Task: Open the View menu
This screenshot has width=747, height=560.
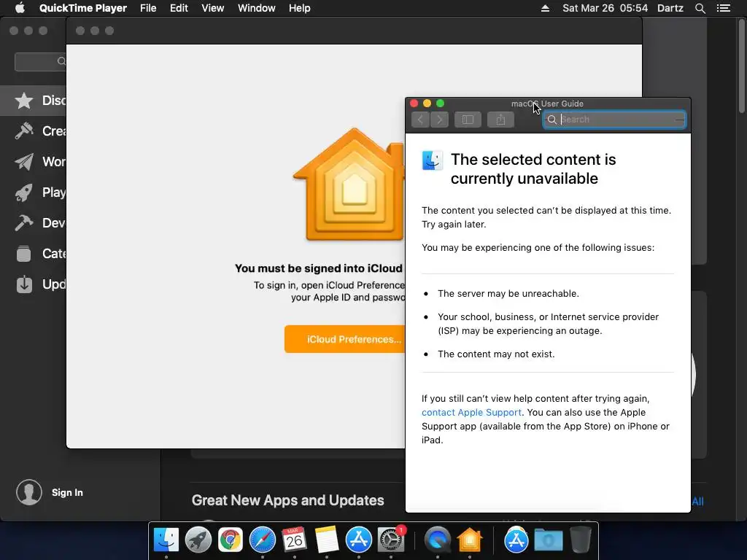Action: point(212,8)
